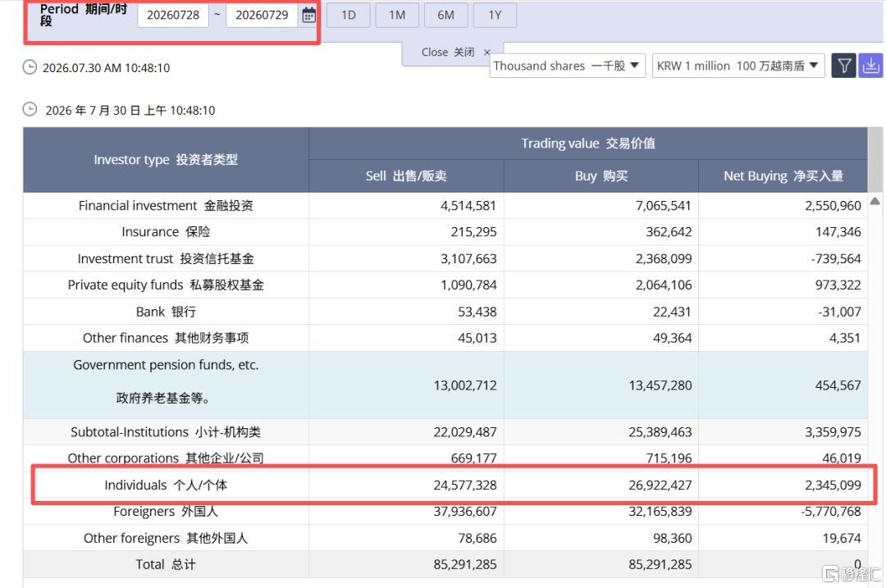Select the Other foreigners row label

pyautogui.click(x=166, y=538)
